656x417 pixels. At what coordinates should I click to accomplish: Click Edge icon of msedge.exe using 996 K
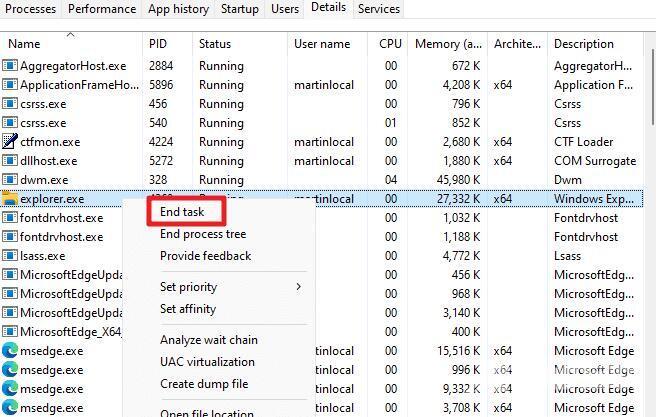coord(9,370)
